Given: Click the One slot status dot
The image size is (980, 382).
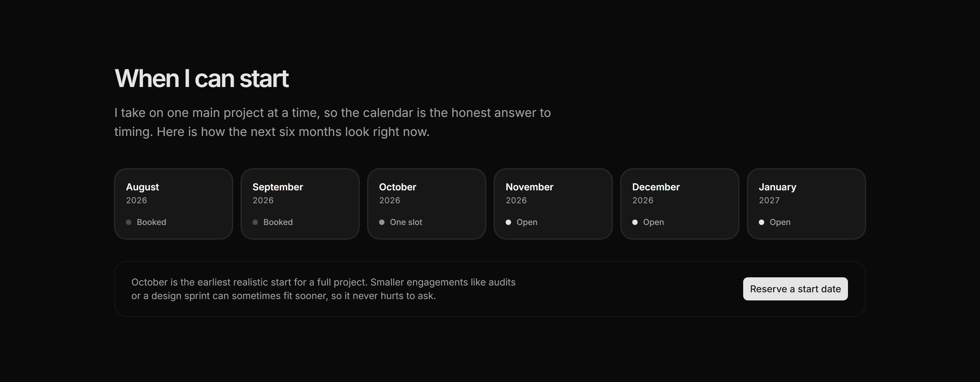Looking at the screenshot, I should tap(381, 222).
